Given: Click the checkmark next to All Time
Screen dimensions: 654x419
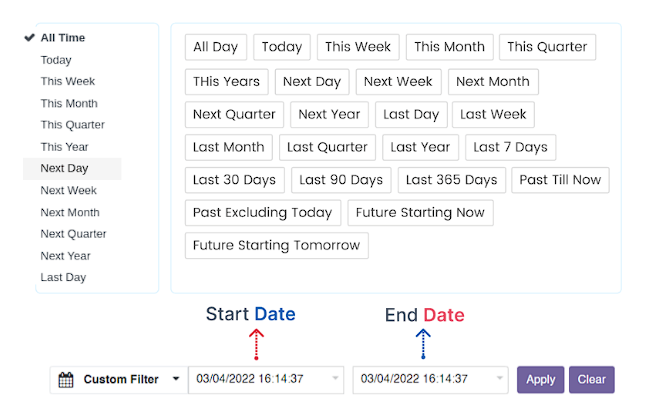Looking at the screenshot, I should (29, 38).
